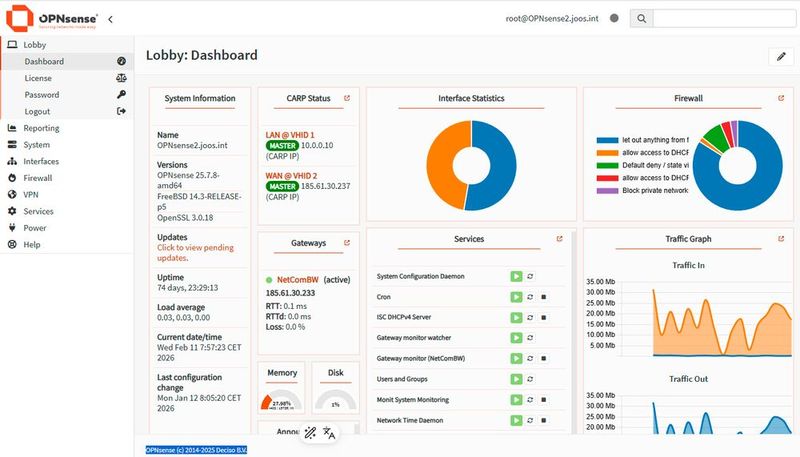Screen dimensions: 800x457
Task: Focus the top search input field
Action: coord(724,18)
